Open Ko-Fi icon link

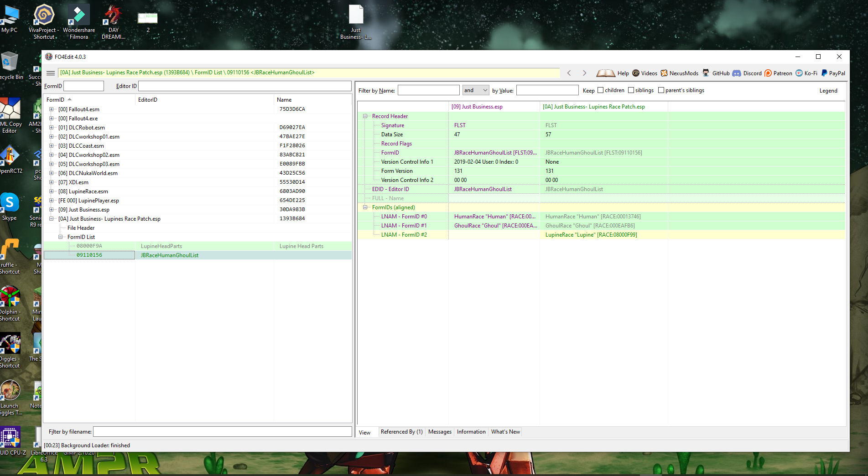click(799, 73)
